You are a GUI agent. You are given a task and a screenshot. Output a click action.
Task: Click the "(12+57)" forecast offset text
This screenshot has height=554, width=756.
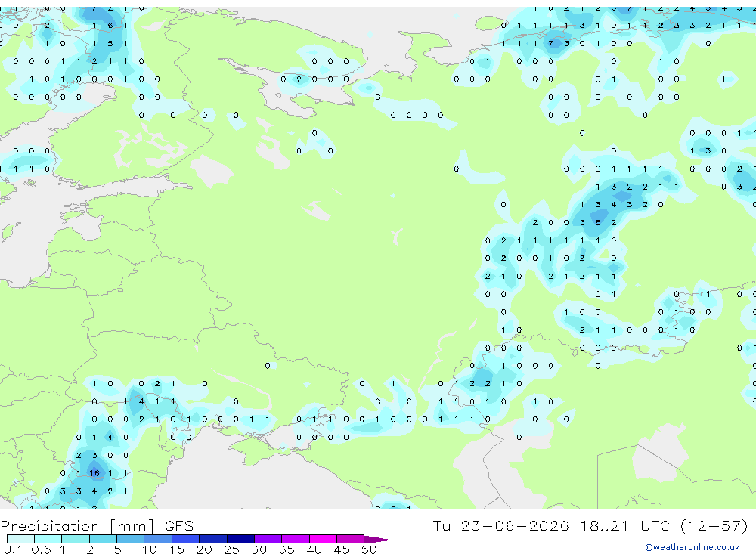714,525
